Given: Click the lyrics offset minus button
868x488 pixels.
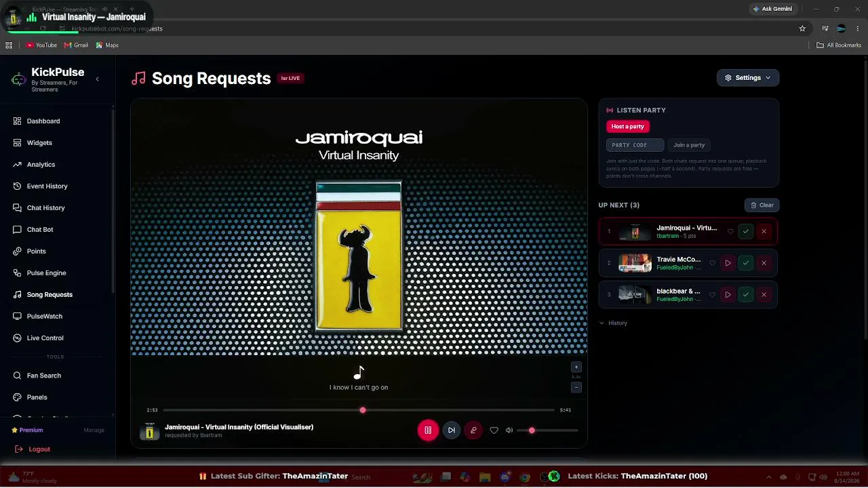Looking at the screenshot, I should pyautogui.click(x=576, y=388).
